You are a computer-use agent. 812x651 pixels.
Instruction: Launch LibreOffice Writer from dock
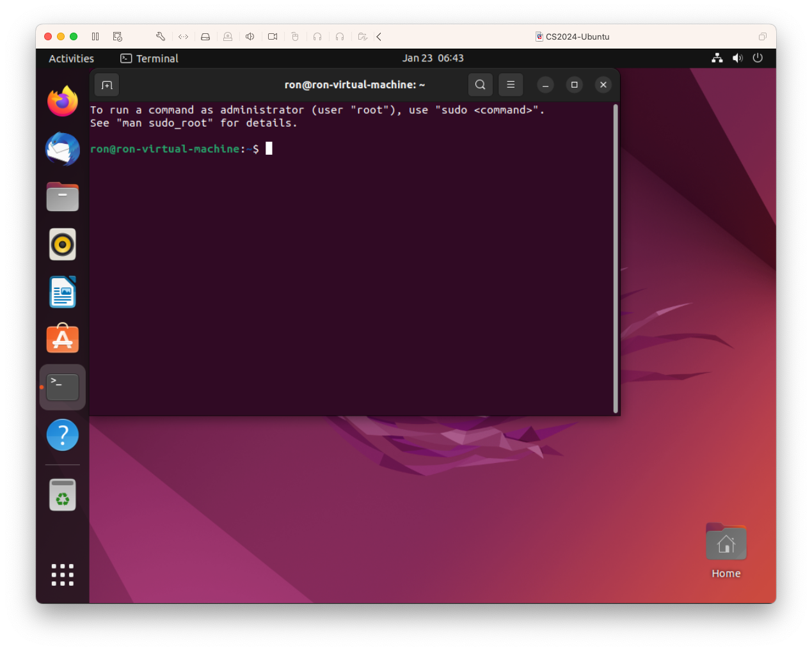pyautogui.click(x=63, y=292)
